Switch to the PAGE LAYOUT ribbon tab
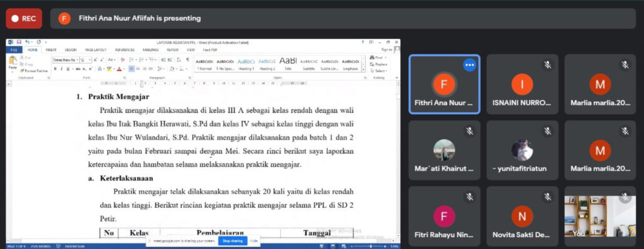The image size is (644, 249). coord(96,50)
